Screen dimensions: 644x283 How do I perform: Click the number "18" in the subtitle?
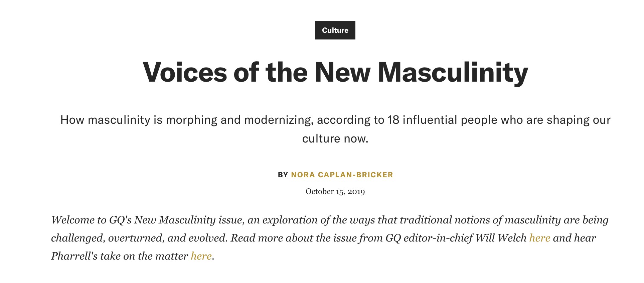point(393,120)
